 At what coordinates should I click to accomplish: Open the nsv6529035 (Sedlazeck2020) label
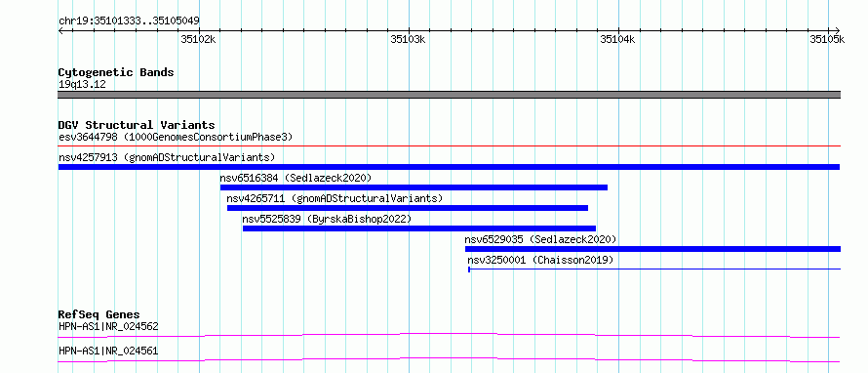541,239
